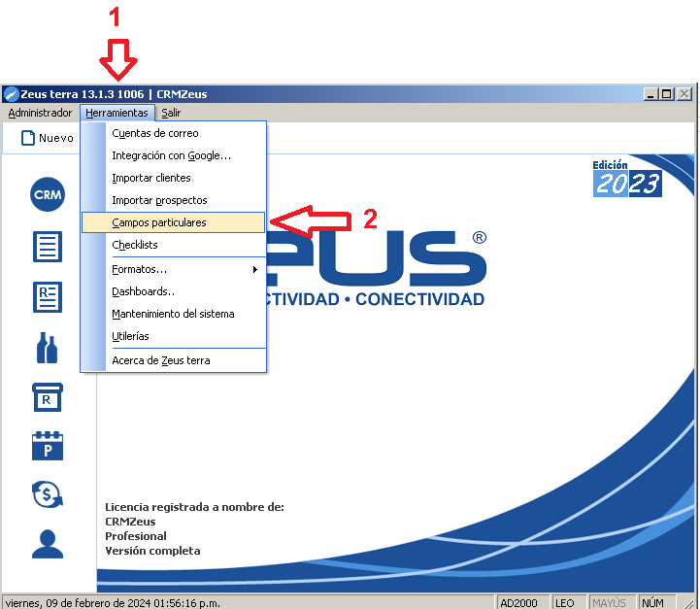This screenshot has width=700, height=609.
Task: Select Cuentas de correo
Action: tap(174, 133)
